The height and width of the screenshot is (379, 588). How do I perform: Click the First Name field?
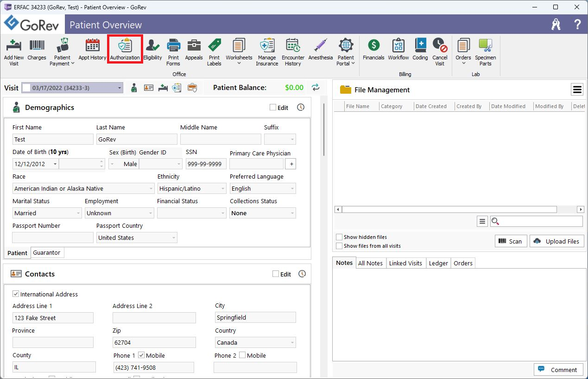(53, 139)
